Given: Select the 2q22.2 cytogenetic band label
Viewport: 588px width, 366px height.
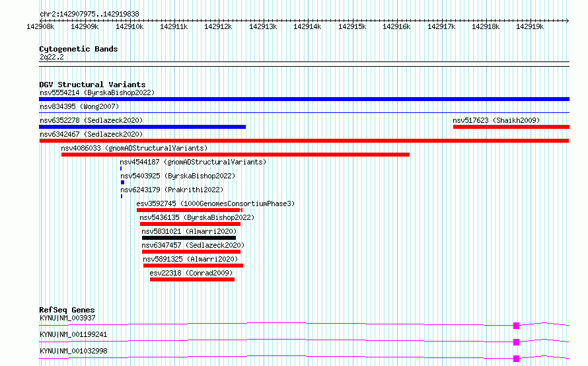Looking at the screenshot, I should 52,57.
